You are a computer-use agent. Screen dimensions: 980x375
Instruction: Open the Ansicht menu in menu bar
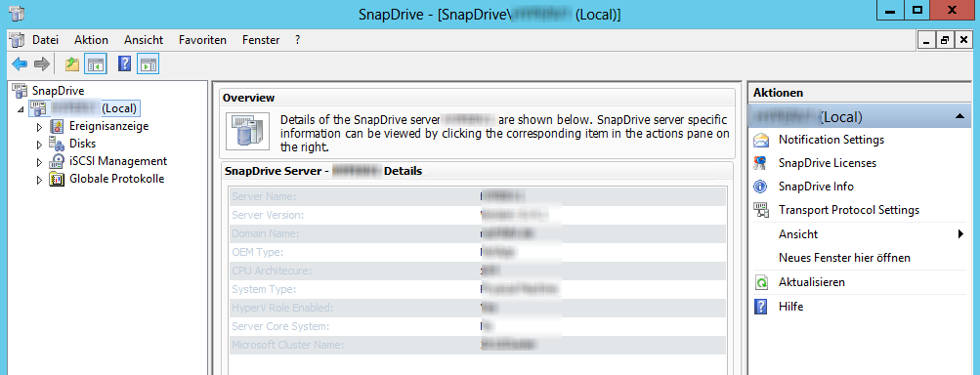tap(144, 39)
